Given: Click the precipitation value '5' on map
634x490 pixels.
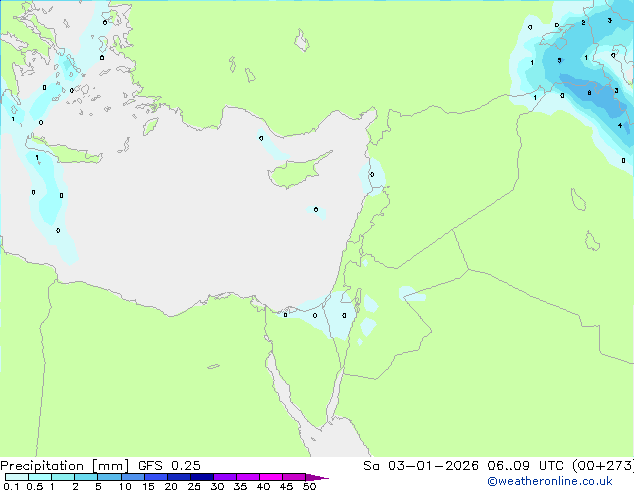Looking at the screenshot, I should [x=559, y=60].
